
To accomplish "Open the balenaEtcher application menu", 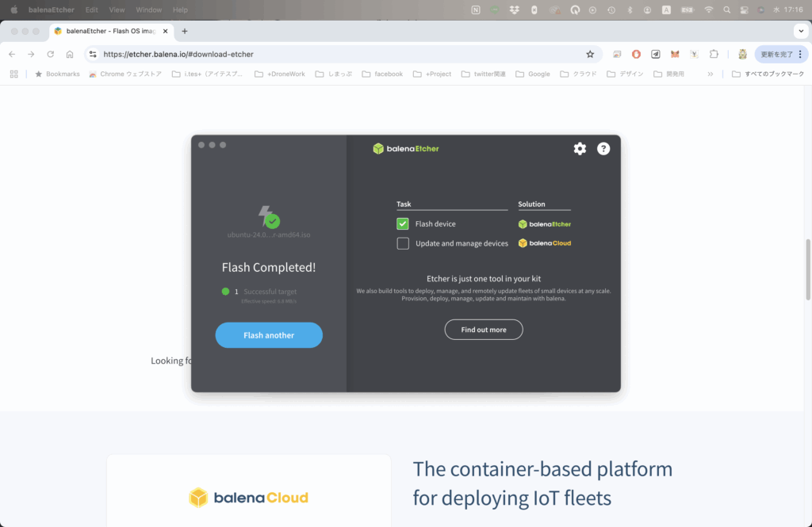I will 52,10.
